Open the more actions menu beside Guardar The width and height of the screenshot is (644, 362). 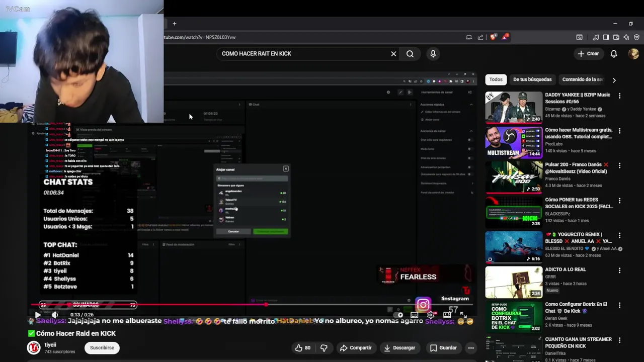click(471, 348)
